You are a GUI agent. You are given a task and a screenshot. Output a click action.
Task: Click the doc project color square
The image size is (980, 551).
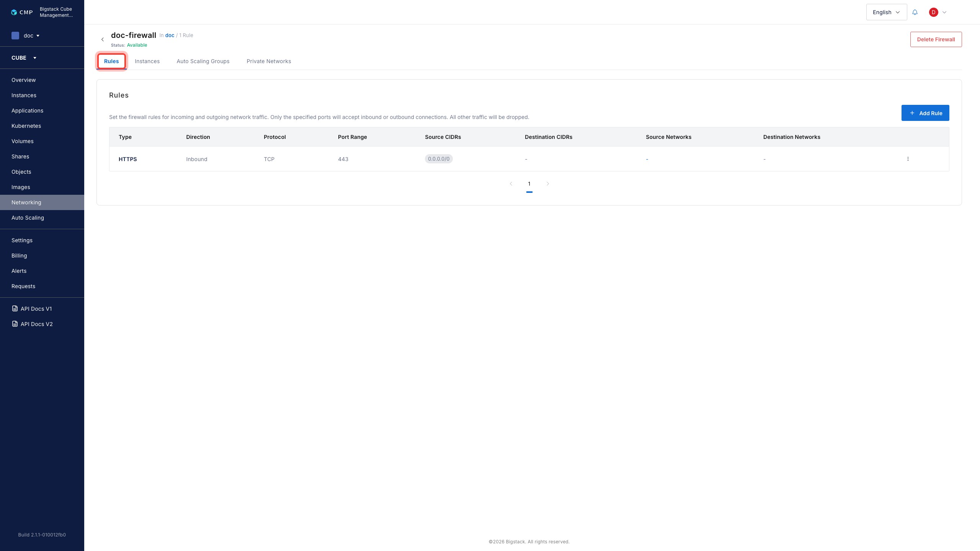pos(15,36)
